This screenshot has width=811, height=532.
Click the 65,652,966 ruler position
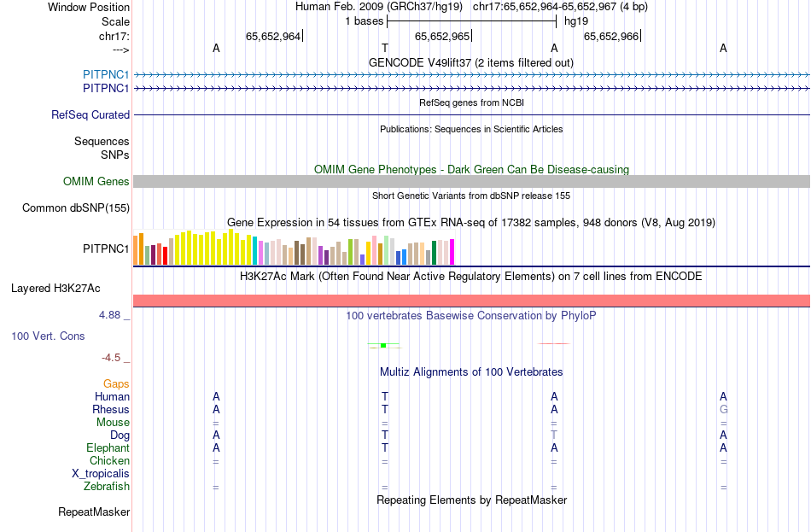click(x=611, y=36)
